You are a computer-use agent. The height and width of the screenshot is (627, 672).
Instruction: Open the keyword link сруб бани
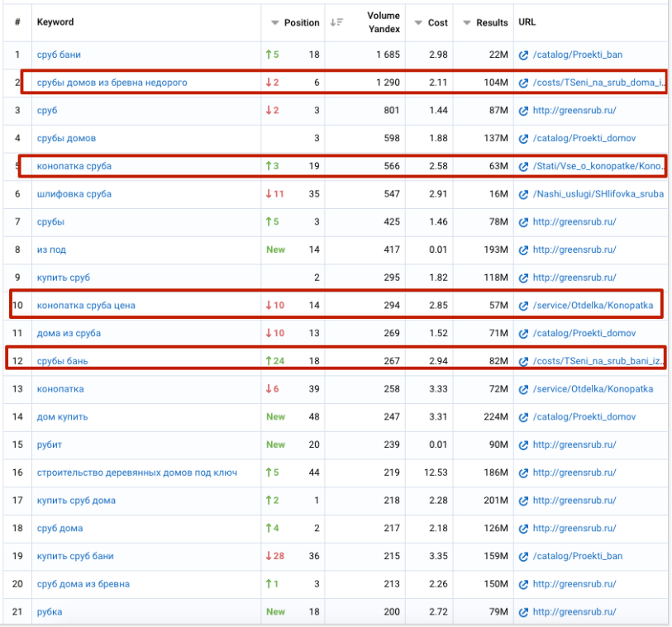pyautogui.click(x=59, y=55)
